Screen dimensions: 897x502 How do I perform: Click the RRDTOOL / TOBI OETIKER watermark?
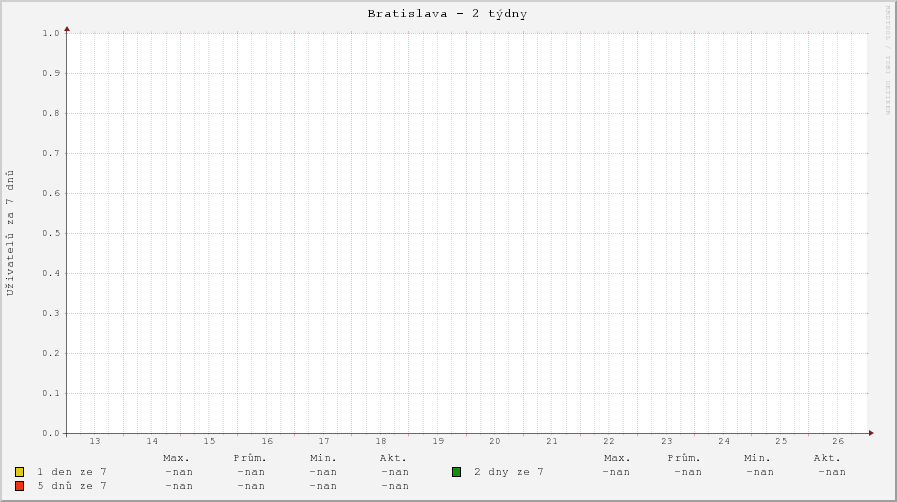(x=886, y=60)
